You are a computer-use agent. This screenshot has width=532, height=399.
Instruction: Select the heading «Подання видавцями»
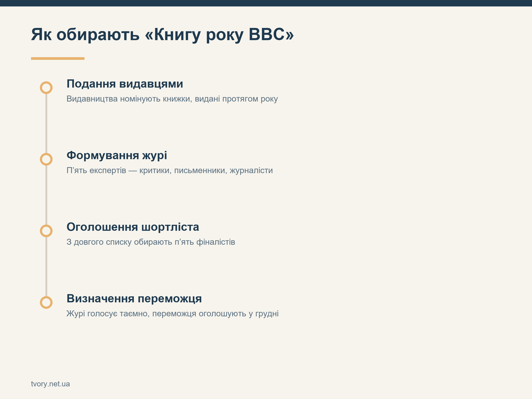pos(125,84)
